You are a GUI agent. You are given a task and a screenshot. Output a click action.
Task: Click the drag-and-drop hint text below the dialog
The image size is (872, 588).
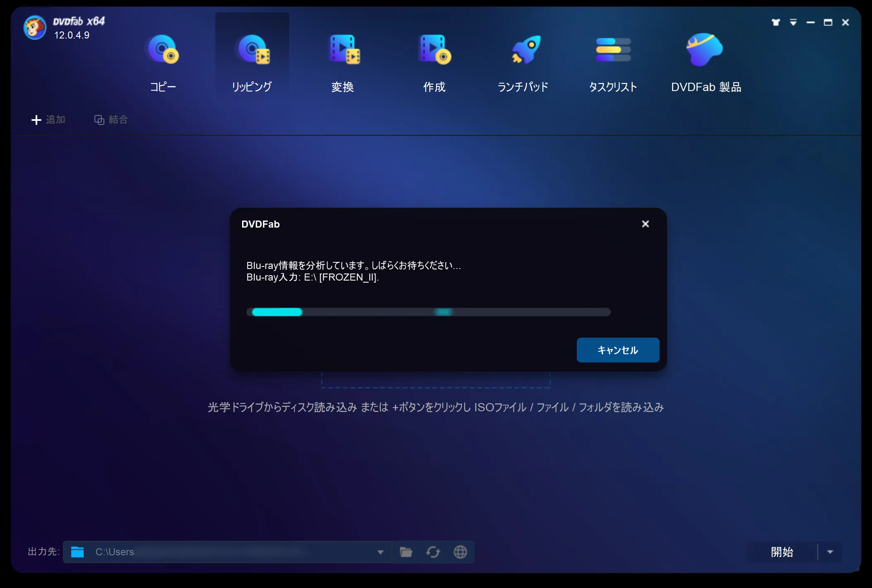436,407
